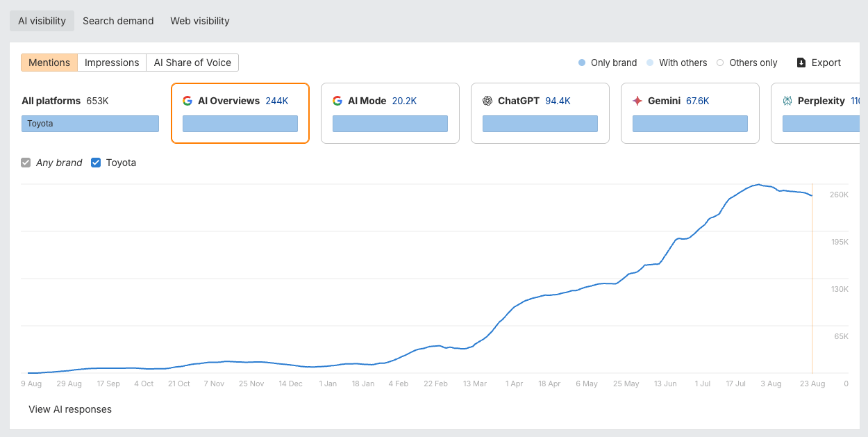Switch to the Search demand tab
This screenshot has width=868, height=437.
(118, 21)
